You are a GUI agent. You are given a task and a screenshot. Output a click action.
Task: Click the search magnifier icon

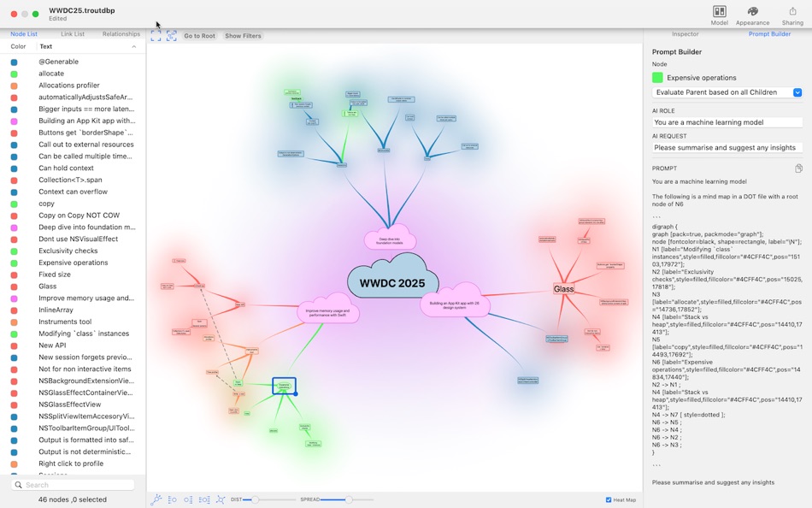click(x=19, y=485)
